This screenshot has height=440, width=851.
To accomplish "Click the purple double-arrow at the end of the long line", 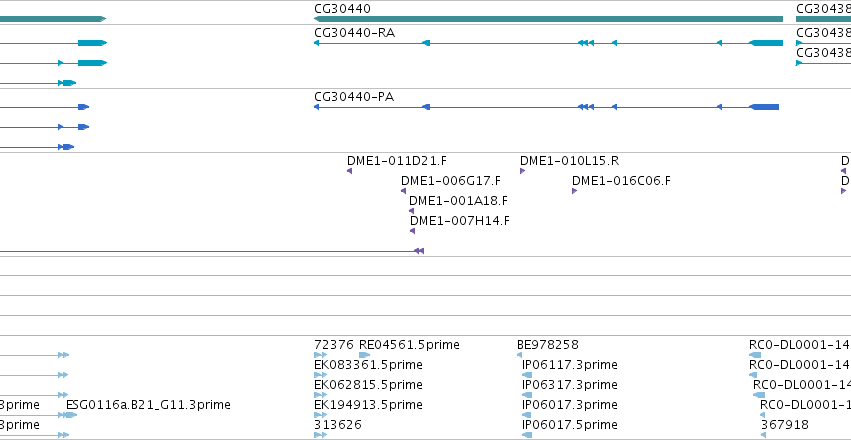I will click(x=418, y=251).
